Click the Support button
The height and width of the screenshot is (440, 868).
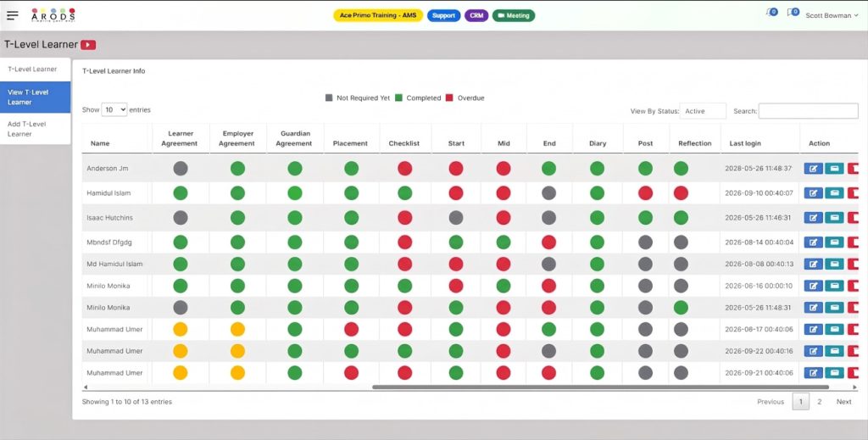(443, 15)
